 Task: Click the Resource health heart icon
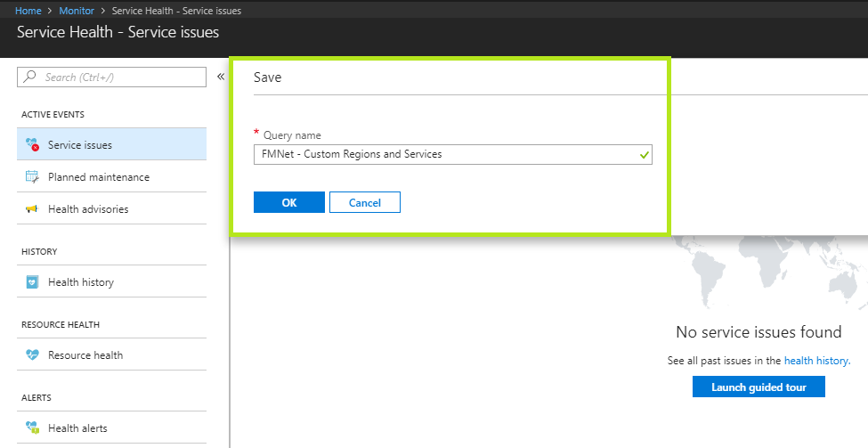point(32,355)
